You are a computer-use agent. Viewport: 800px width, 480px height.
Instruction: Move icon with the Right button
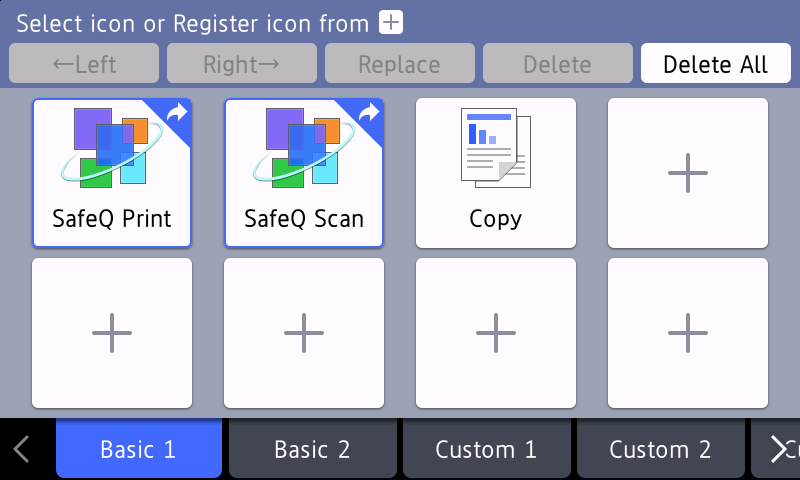click(x=242, y=64)
